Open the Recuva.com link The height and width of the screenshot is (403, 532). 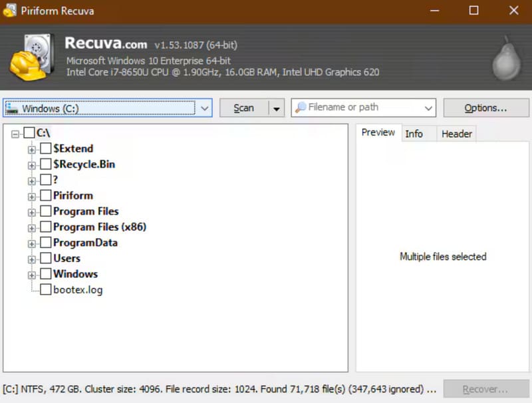click(x=106, y=43)
